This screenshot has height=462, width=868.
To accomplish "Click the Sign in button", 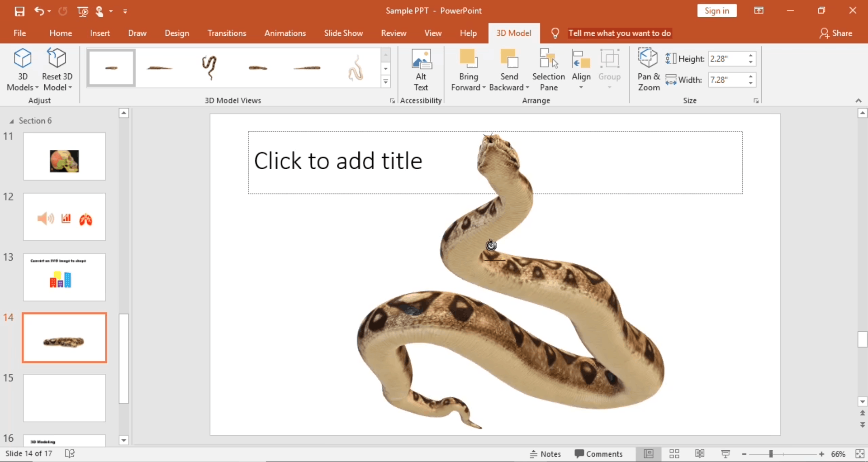I will tap(716, 11).
